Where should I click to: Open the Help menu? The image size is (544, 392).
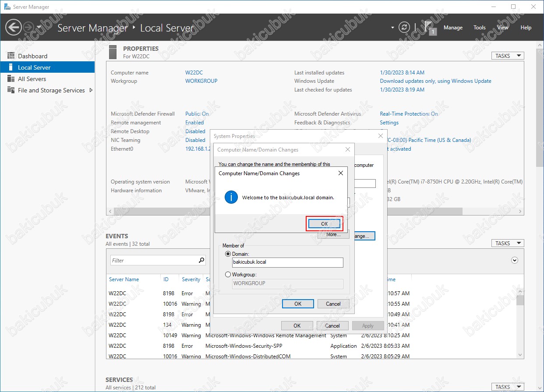coord(526,28)
